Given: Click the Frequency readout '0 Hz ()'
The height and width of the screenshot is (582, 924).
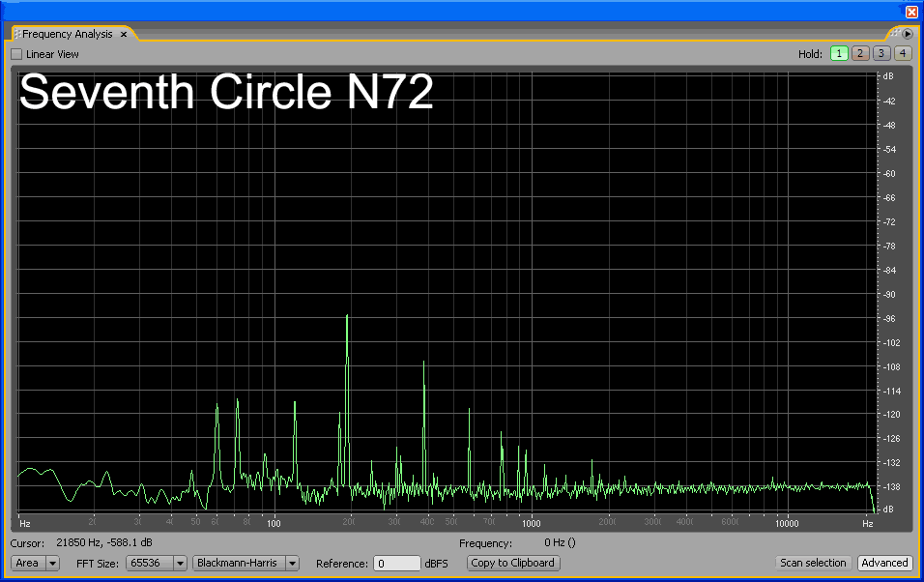Looking at the screenshot, I should [560, 542].
